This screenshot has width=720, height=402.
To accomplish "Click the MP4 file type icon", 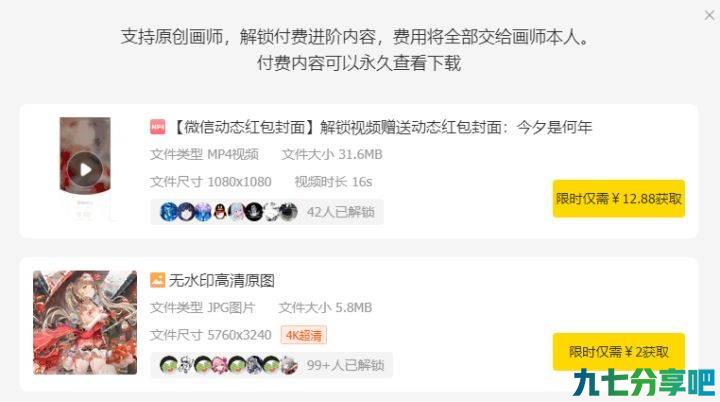I will [x=158, y=127].
